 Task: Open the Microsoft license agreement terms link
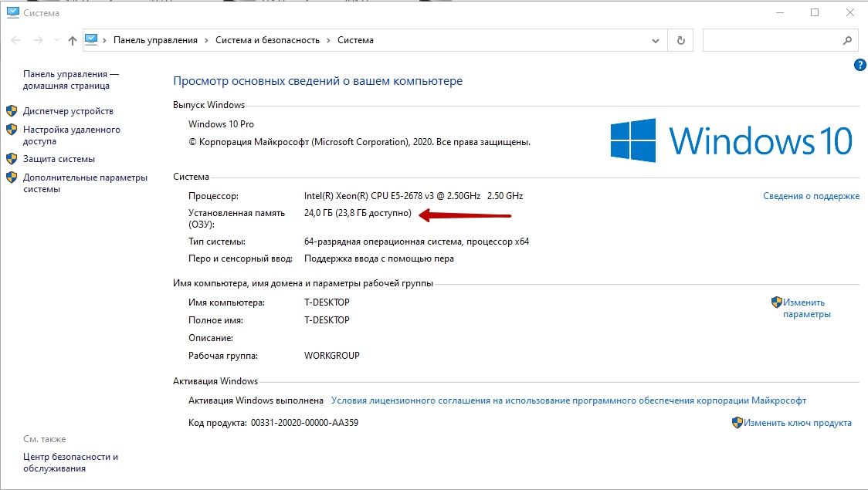[568, 400]
